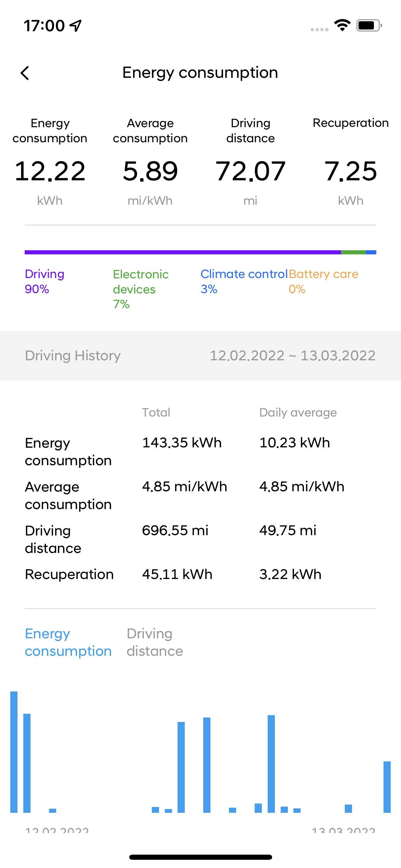Screen dimensions: 401x868
Task: Tap the Climate control 3% legend label
Action: [244, 281]
